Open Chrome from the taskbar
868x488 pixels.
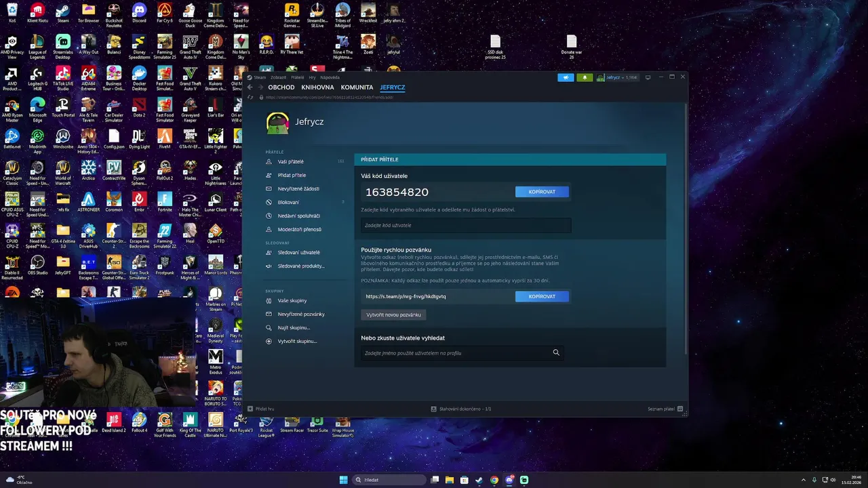point(494,480)
